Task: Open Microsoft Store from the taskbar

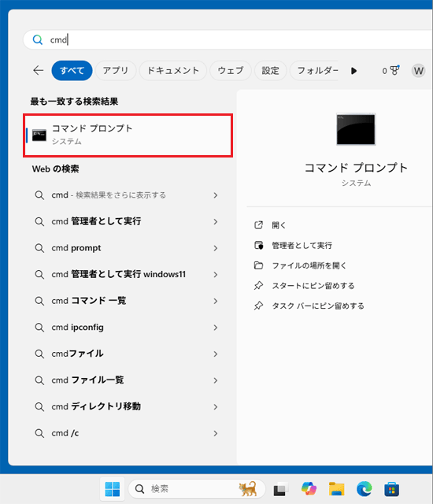Action: (x=392, y=489)
